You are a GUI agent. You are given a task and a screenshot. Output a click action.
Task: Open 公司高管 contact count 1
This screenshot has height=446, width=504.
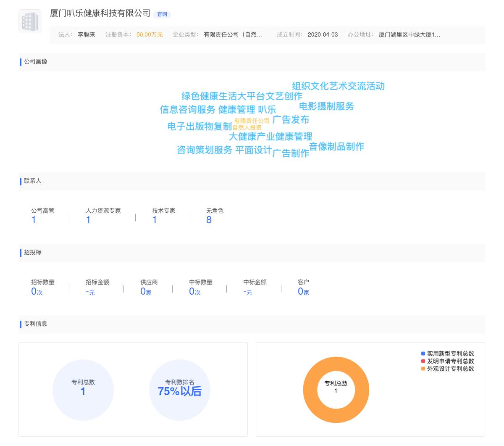[34, 220]
